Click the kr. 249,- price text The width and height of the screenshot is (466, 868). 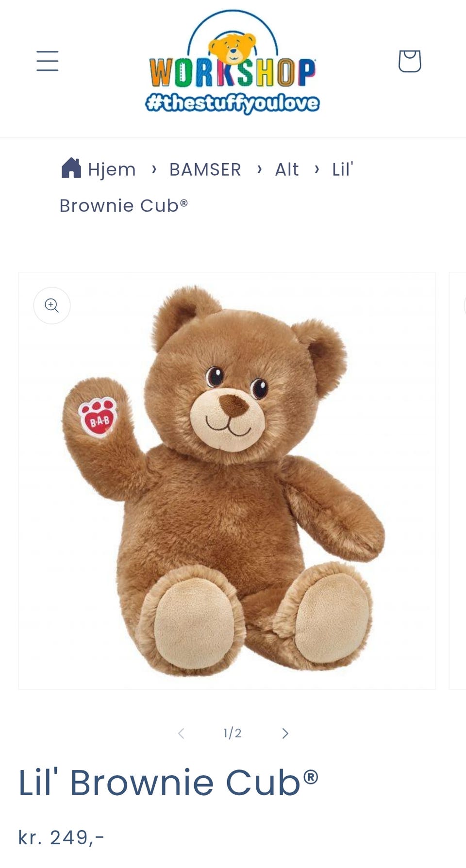point(61,837)
